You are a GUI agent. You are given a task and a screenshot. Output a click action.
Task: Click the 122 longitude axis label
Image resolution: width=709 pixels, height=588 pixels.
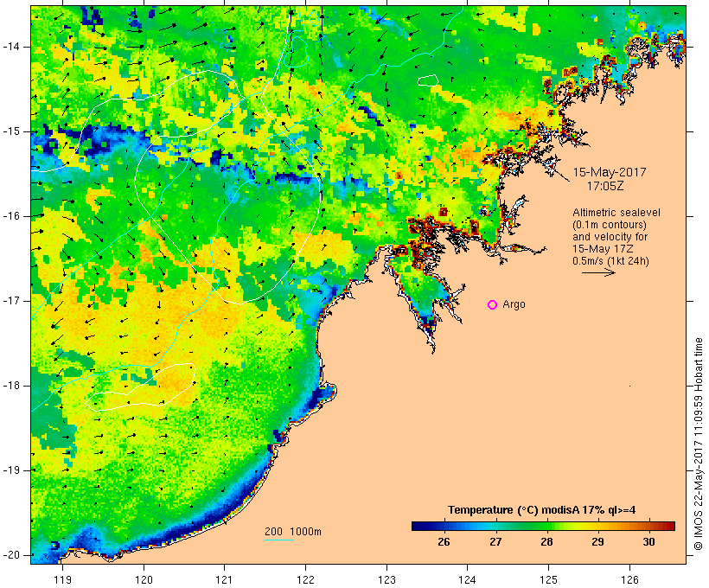tap(305, 580)
